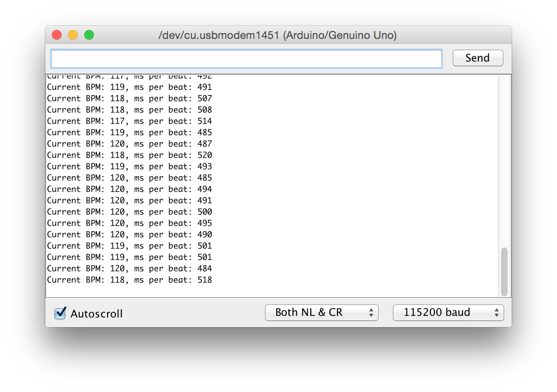Focus the serial input text field
The image size is (557, 392).
tap(246, 59)
